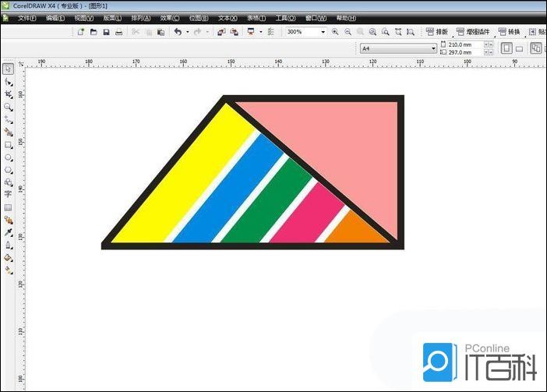Select the Freehand curve tool
547x392 pixels.
pos(9,119)
